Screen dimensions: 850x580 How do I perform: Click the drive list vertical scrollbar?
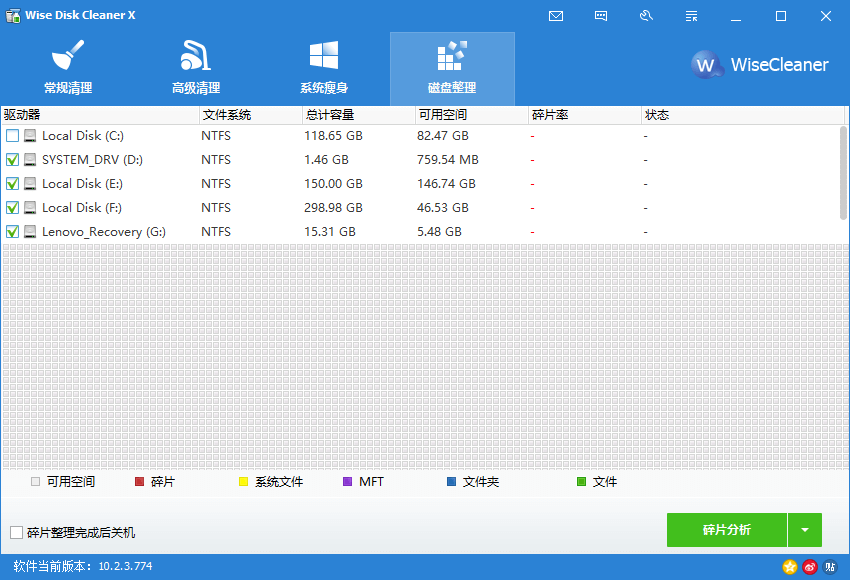click(x=843, y=173)
